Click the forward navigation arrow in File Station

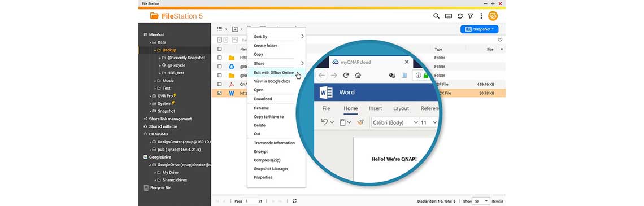click(x=227, y=40)
